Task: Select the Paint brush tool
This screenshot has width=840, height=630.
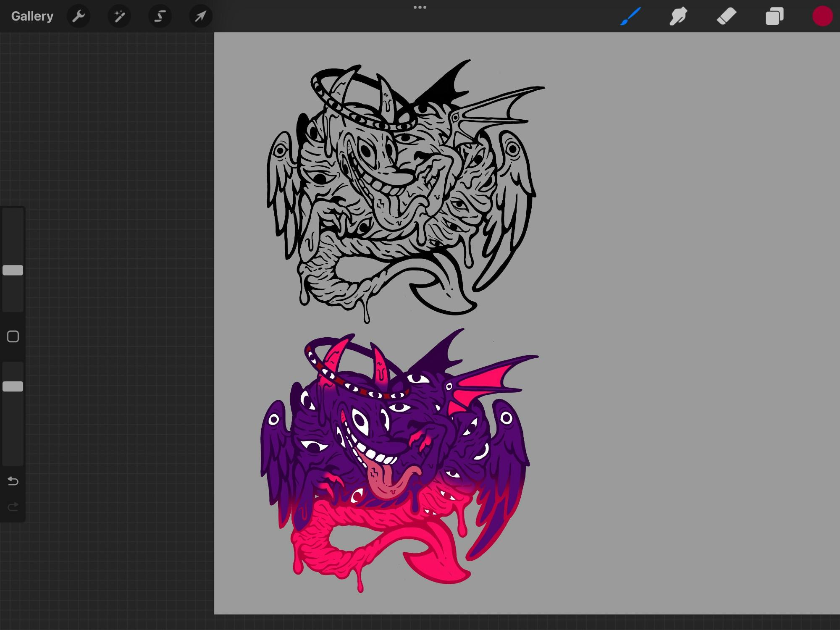Action: point(630,16)
